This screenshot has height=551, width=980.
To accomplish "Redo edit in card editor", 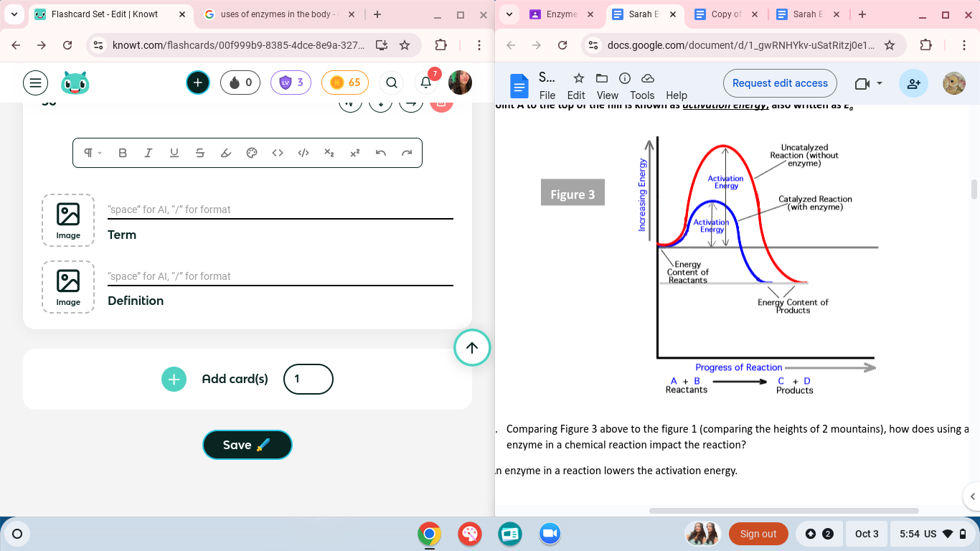I will click(x=407, y=153).
